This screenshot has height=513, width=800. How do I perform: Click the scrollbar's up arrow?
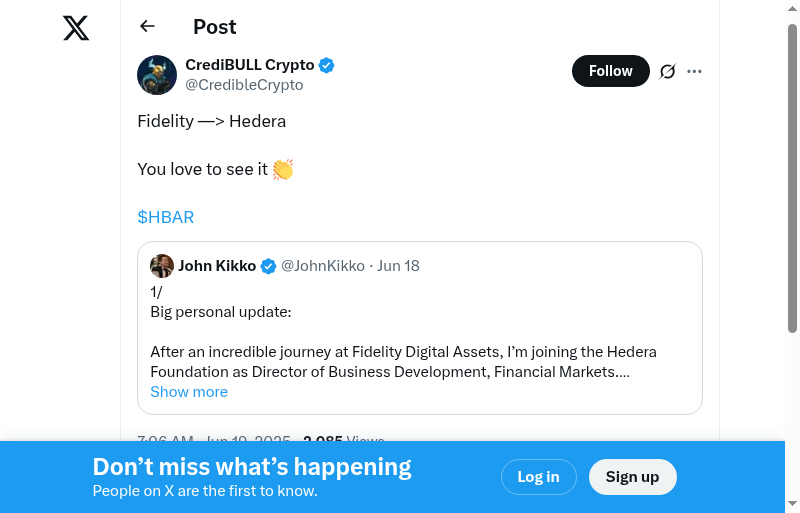(792, 9)
